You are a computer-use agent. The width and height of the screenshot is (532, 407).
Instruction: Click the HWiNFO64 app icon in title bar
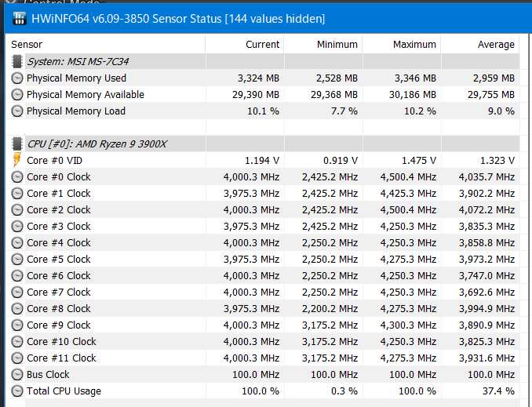(20, 18)
